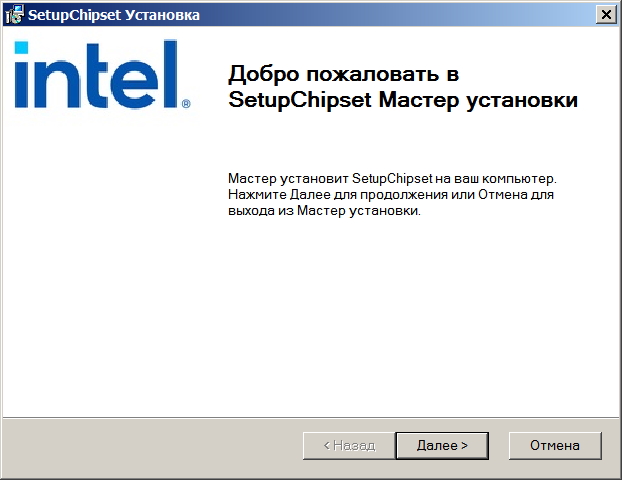This screenshot has height=480, width=622.
Task: Cancel installation with the Отмена button
Action: [x=555, y=445]
